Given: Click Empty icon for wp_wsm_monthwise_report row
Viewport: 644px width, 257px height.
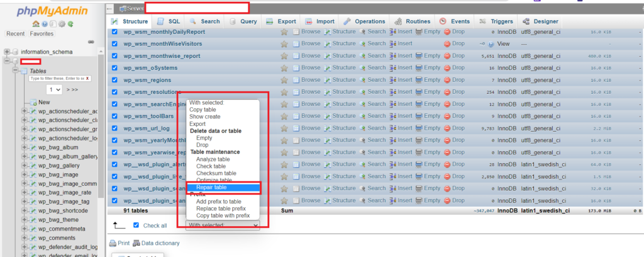Looking at the screenshot, I should click(419, 55).
